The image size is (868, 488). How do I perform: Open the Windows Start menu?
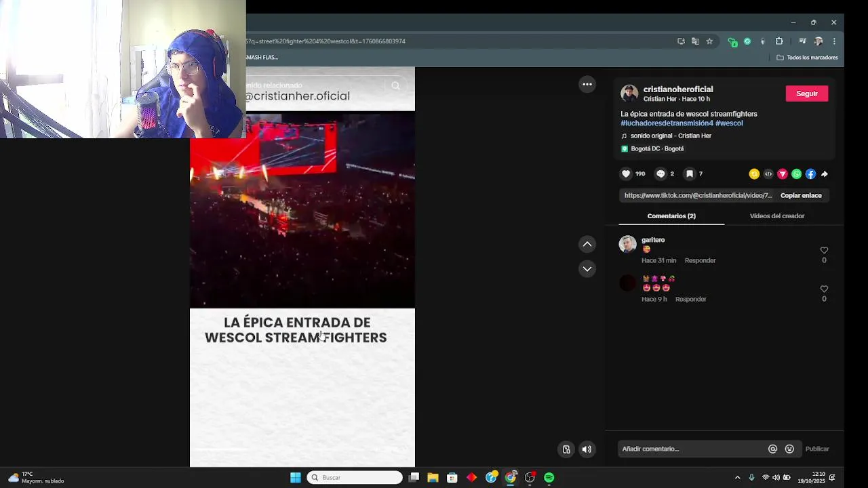296,478
